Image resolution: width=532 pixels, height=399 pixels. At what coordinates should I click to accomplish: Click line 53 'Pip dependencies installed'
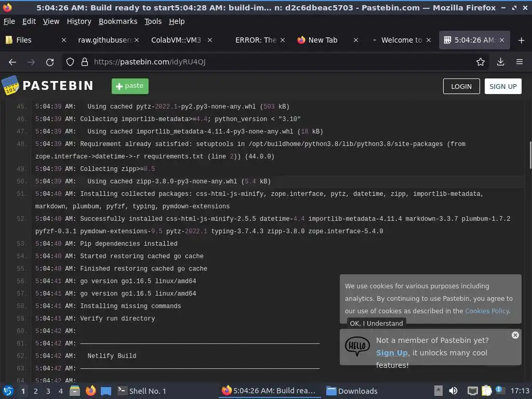(129, 244)
